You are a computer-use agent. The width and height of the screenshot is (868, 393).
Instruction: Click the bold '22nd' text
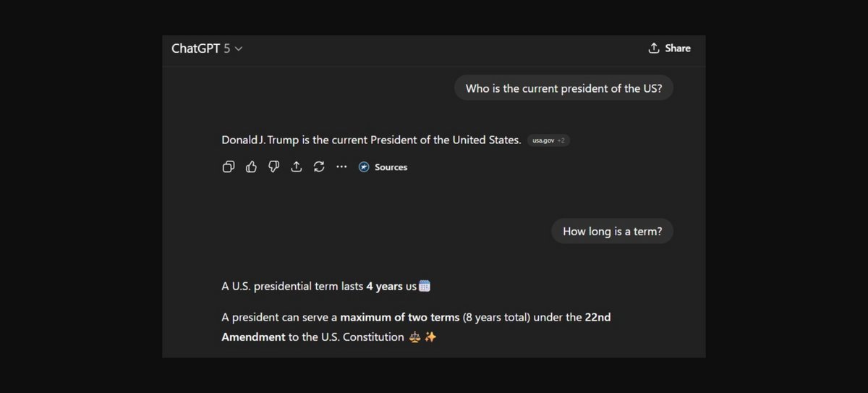coord(597,317)
